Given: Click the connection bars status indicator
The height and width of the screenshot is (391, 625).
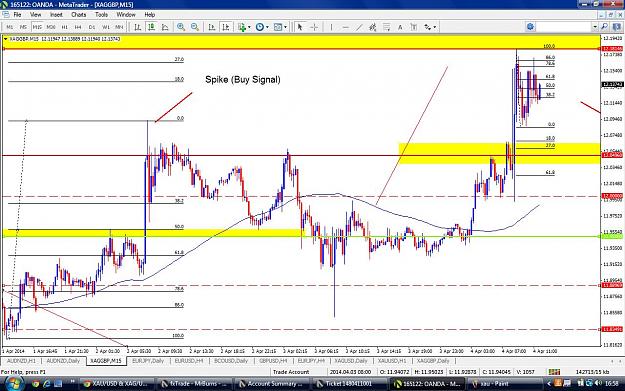Looking at the screenshot, I should (x=554, y=372).
